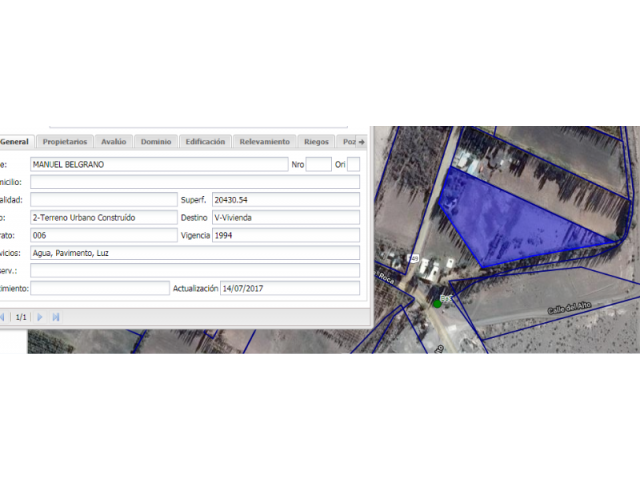640x480 pixels.
Task: Select the Dominio tab
Action: (156, 142)
